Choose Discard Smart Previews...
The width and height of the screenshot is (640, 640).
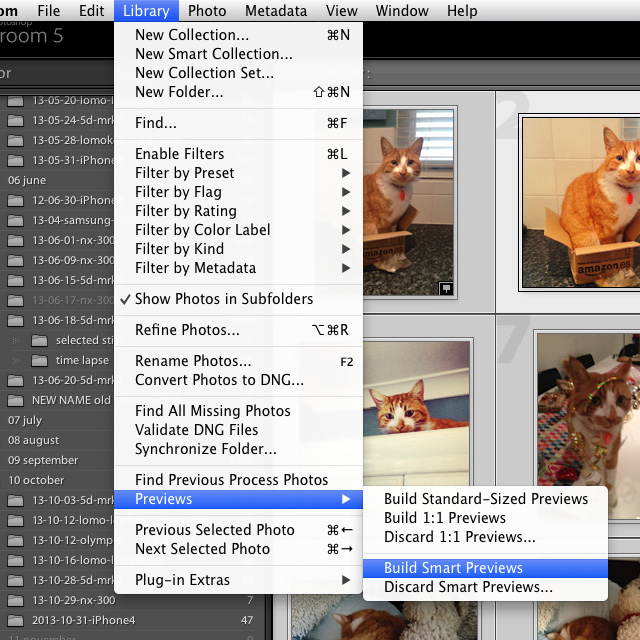coord(485,587)
